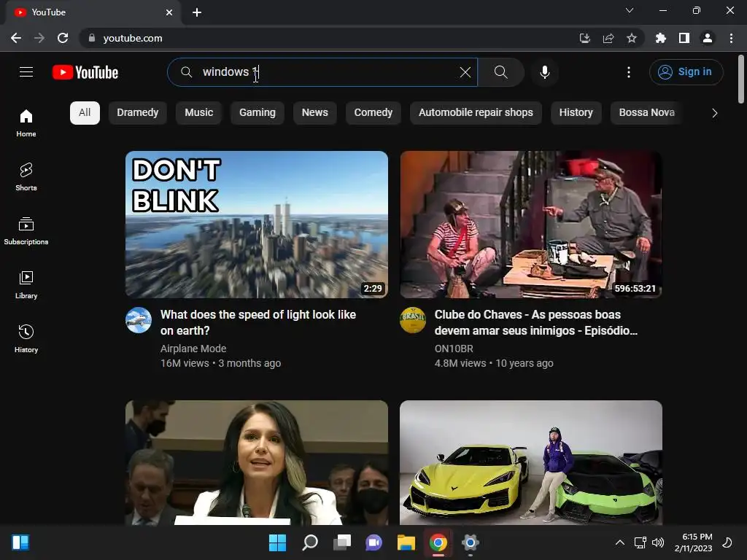Select the History filter chip
The image size is (747, 560).
(576, 113)
